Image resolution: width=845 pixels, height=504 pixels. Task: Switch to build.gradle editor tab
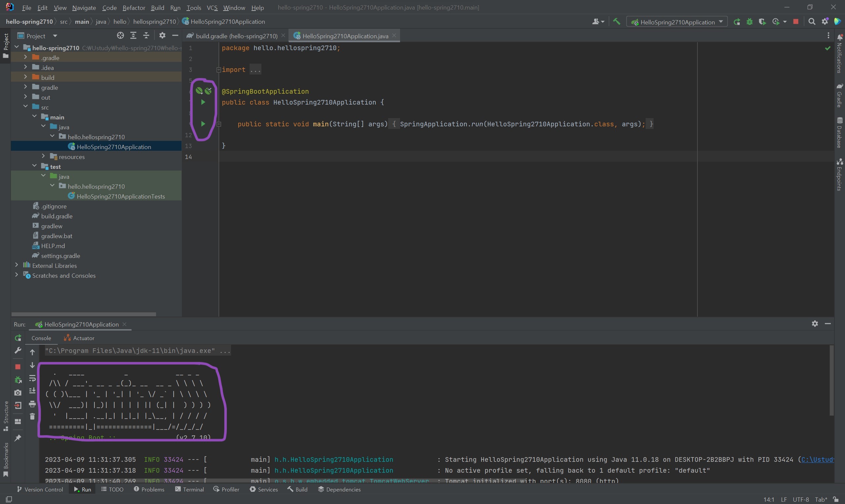pyautogui.click(x=236, y=36)
